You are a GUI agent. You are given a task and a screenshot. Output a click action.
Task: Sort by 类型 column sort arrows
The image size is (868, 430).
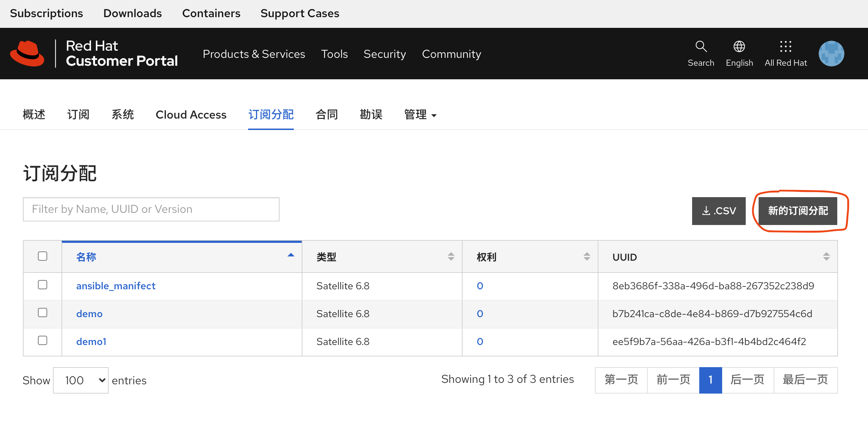point(451,256)
